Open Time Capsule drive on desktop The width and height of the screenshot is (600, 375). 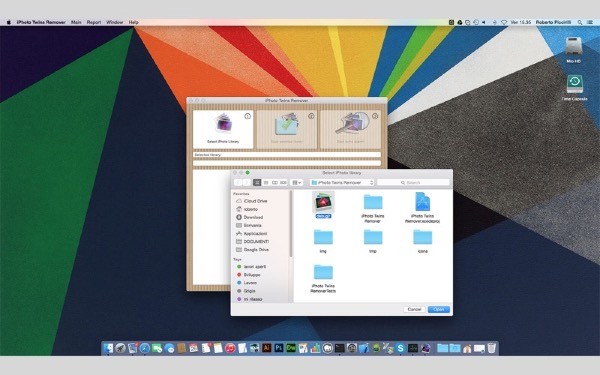tap(574, 84)
